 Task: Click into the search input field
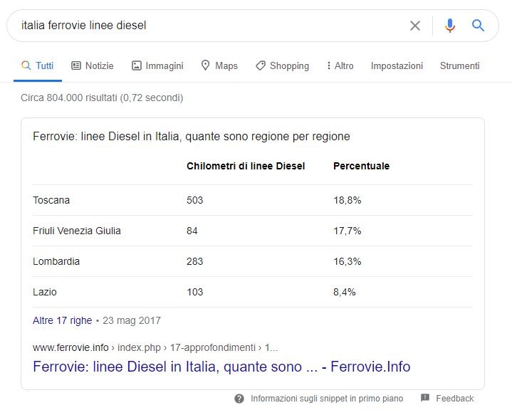click(x=209, y=26)
